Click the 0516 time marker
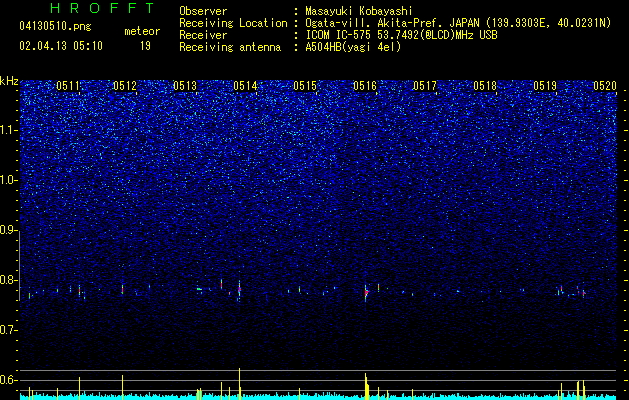The image size is (629, 400). pyautogui.click(x=365, y=86)
